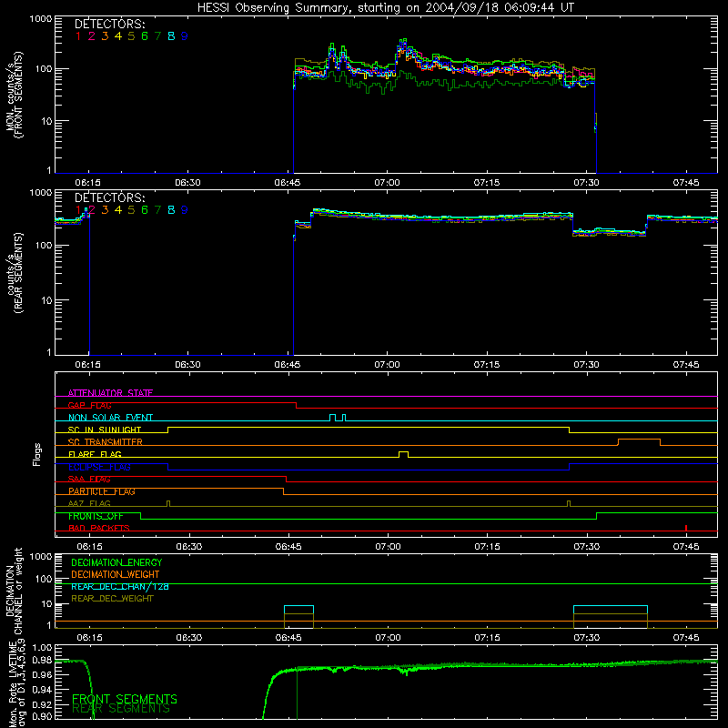Viewport: 728px width, 728px height.
Task: Select the NON_SOLAR_EVENT flag label
Action: pyautogui.click(x=110, y=418)
